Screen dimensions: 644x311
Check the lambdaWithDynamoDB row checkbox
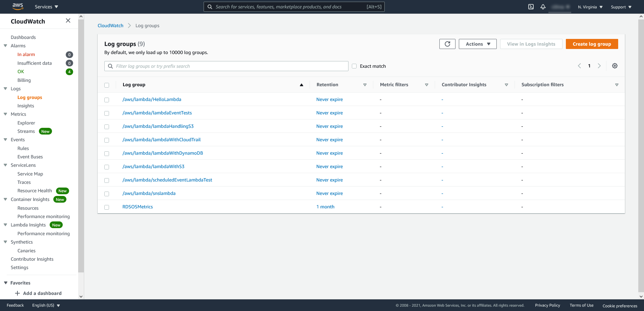pos(107,154)
